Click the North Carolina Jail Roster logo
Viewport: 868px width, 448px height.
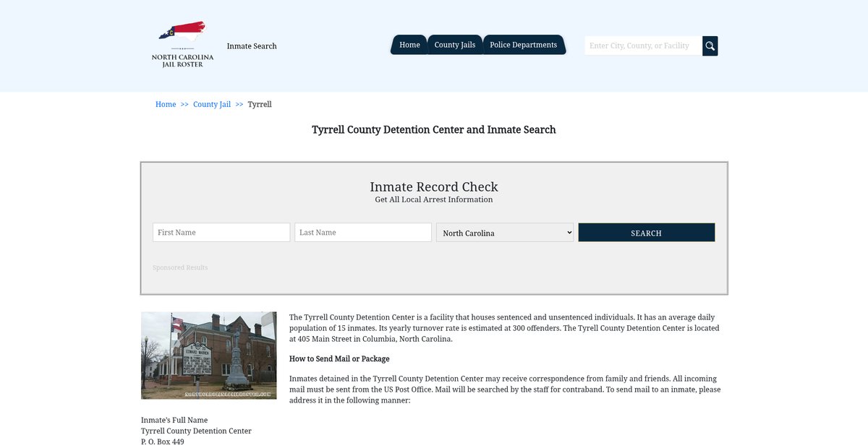coord(182,45)
